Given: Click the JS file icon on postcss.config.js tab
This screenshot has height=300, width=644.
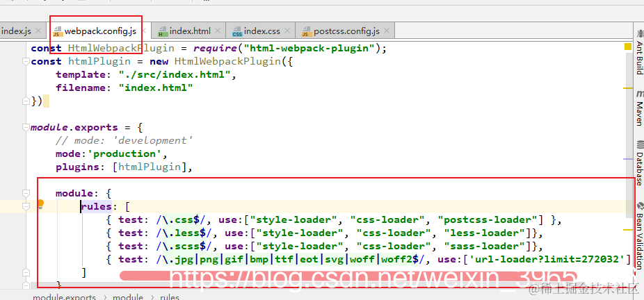Looking at the screenshot, I should 307,31.
